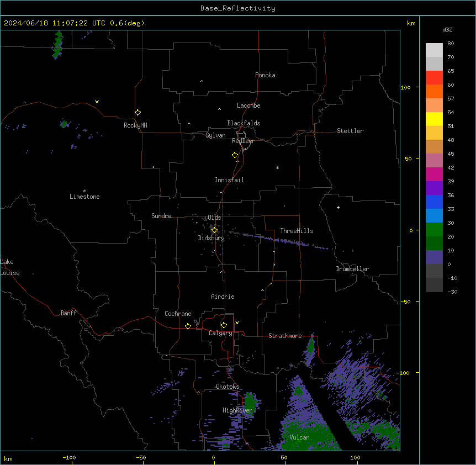Select the Olds label
476x465 pixels.
214,218
